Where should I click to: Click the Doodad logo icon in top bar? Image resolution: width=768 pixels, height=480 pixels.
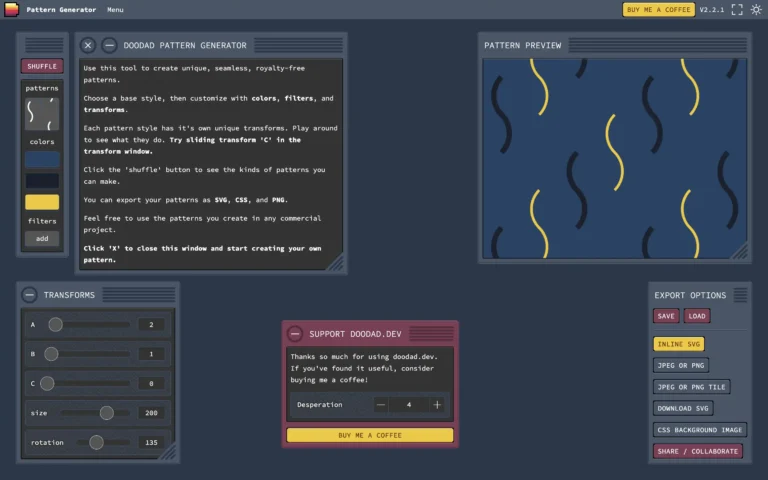click(11, 9)
